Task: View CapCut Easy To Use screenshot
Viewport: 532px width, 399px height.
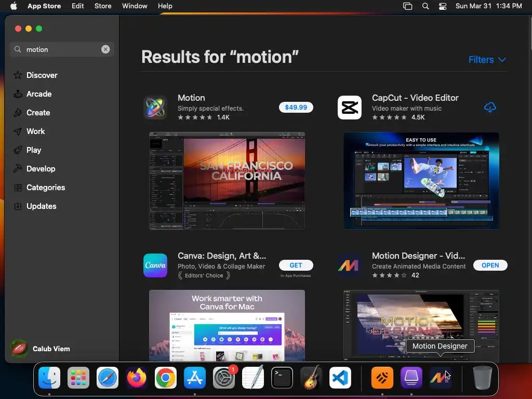Action: coord(421,181)
